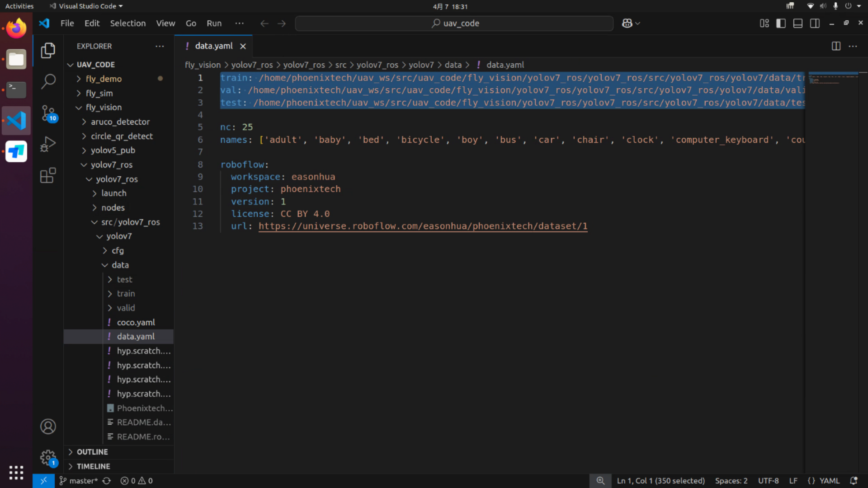Image resolution: width=868 pixels, height=488 pixels.
Task: Click the master* branch indicator
Action: click(79, 481)
